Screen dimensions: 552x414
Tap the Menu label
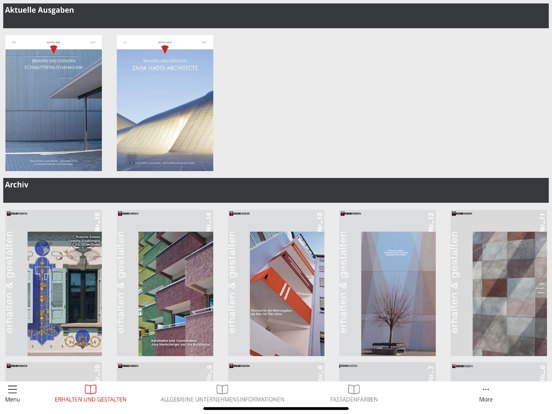click(x=12, y=400)
